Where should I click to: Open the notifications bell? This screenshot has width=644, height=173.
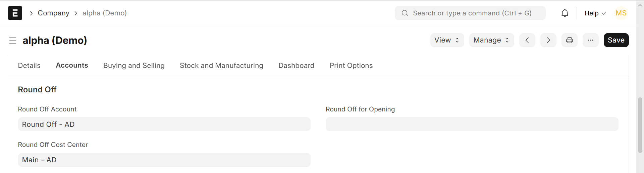tap(565, 13)
